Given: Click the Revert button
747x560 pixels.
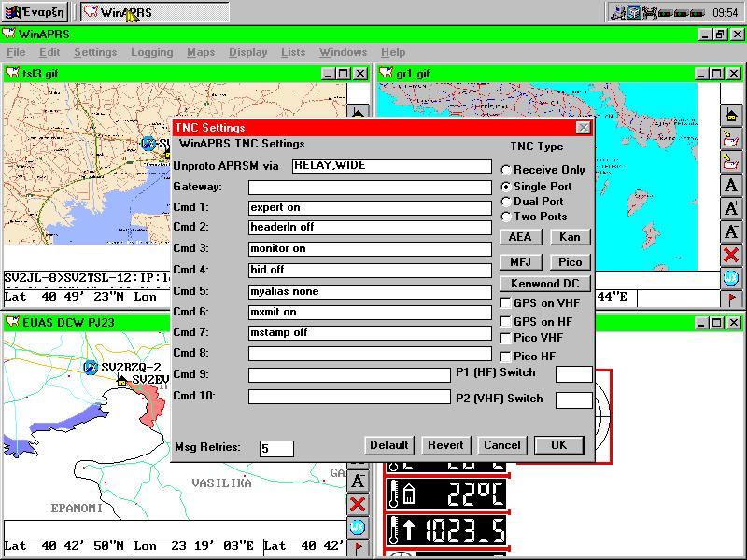Looking at the screenshot, I should click(x=446, y=445).
